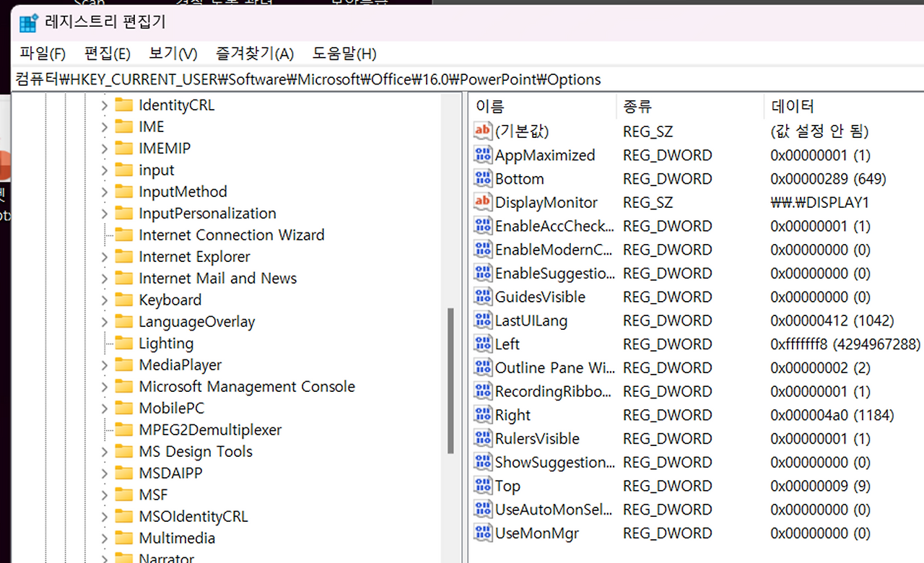
Task: Select the EnableModernC... value name
Action: pos(553,250)
